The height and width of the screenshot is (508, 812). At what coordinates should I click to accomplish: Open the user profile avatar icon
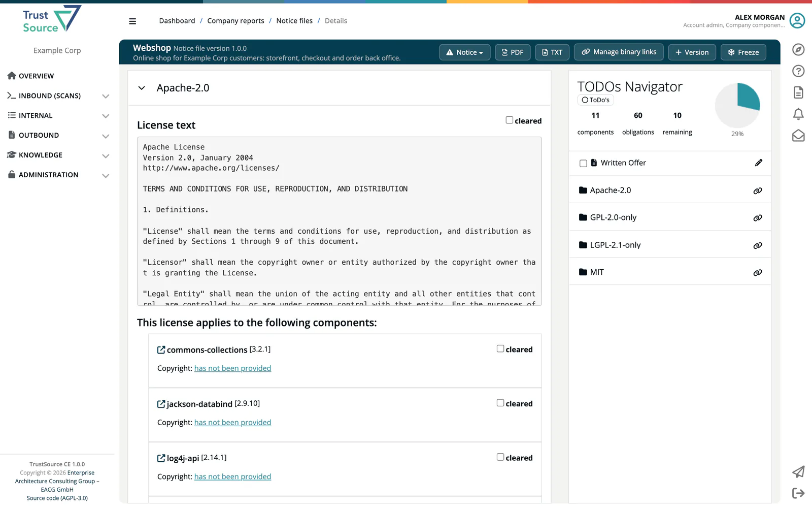click(797, 21)
